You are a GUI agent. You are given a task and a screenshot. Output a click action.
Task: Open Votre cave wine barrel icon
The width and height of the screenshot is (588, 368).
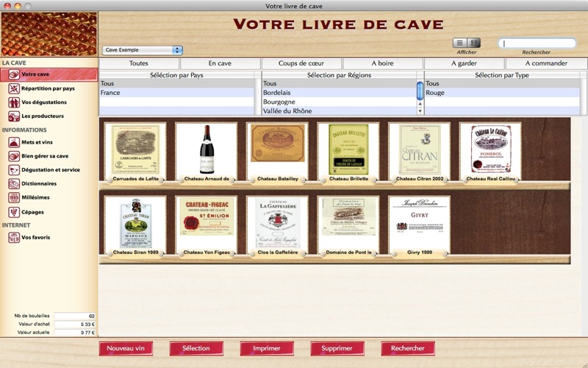click(14, 74)
